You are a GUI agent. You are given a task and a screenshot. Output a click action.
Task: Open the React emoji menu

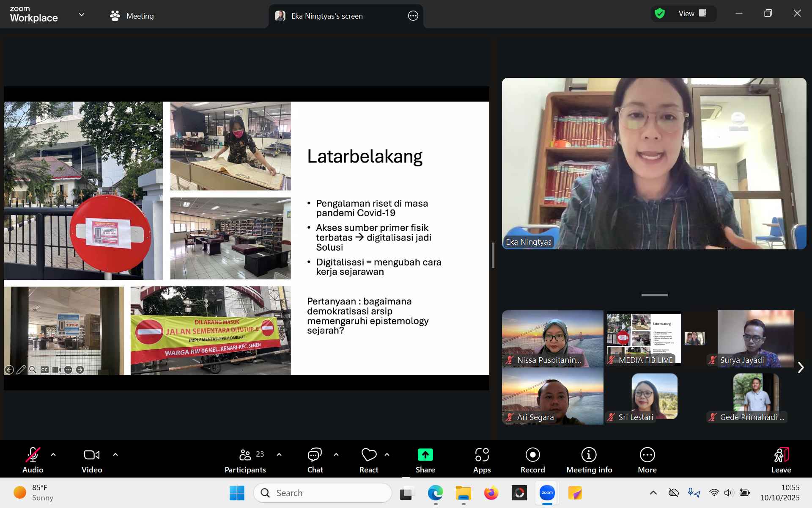pyautogui.click(x=369, y=460)
